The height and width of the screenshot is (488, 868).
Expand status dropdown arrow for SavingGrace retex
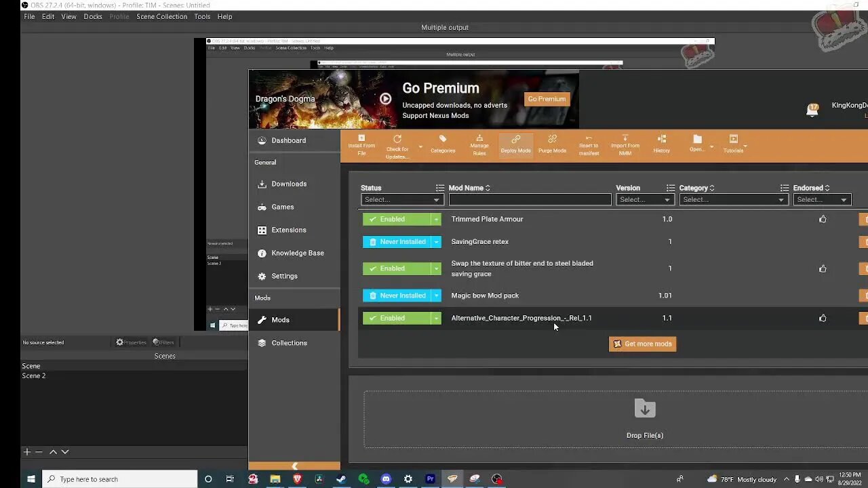436,241
